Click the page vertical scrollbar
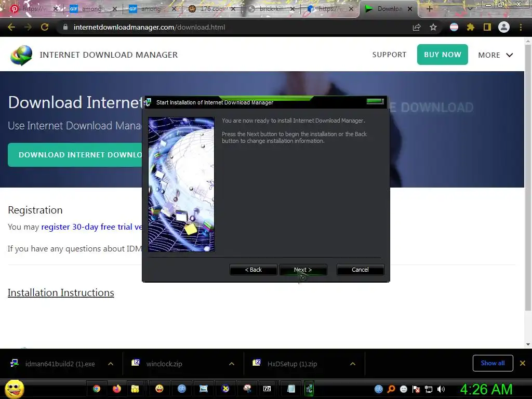This screenshot has width=532, height=399. [x=528, y=177]
